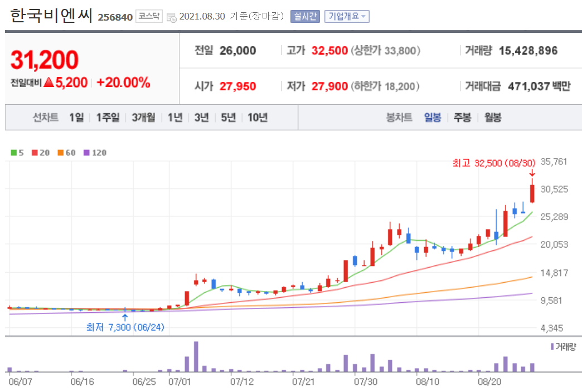Click the calendar icon beside 2021.08.30

click(x=172, y=17)
